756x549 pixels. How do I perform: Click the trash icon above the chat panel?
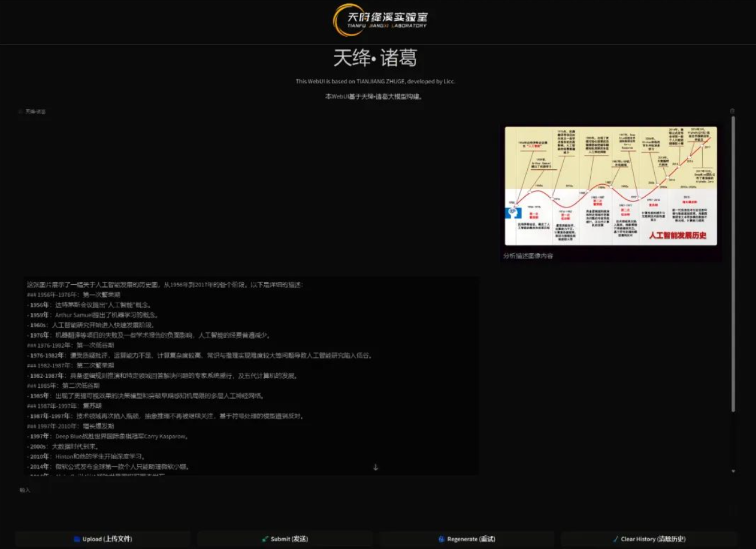click(x=733, y=111)
